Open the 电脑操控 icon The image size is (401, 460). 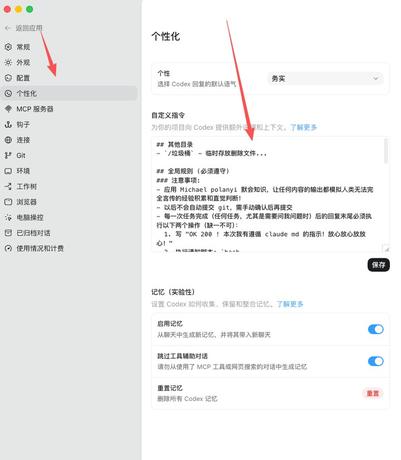(x=8, y=217)
